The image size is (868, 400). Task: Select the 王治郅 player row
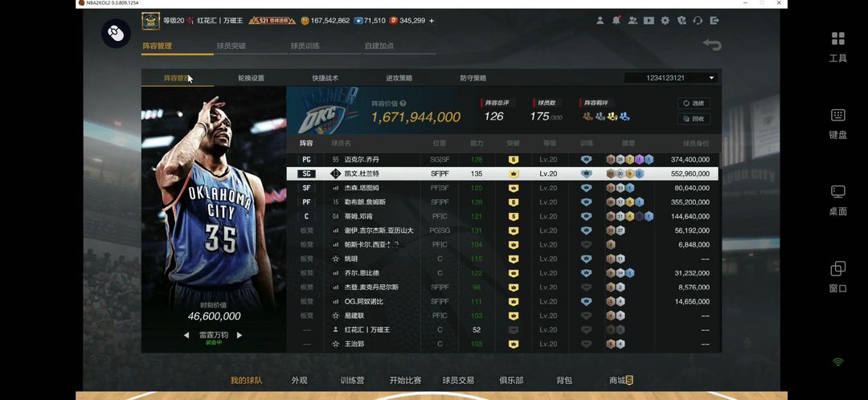[x=502, y=344]
